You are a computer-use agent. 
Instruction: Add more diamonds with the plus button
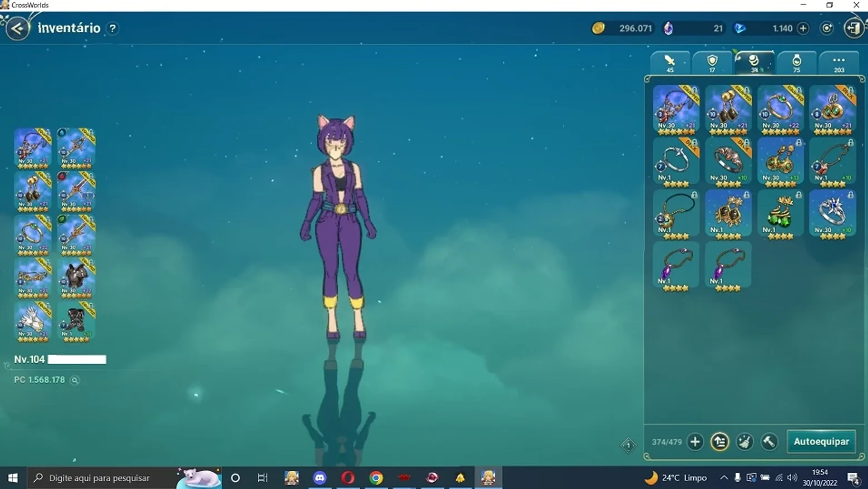click(x=803, y=28)
